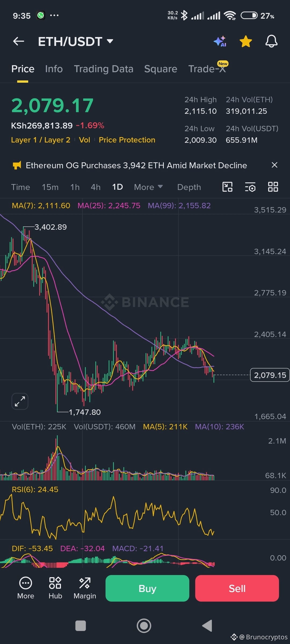Tap the volume MA(10): 236K label
290x644 pixels.
[x=219, y=427]
